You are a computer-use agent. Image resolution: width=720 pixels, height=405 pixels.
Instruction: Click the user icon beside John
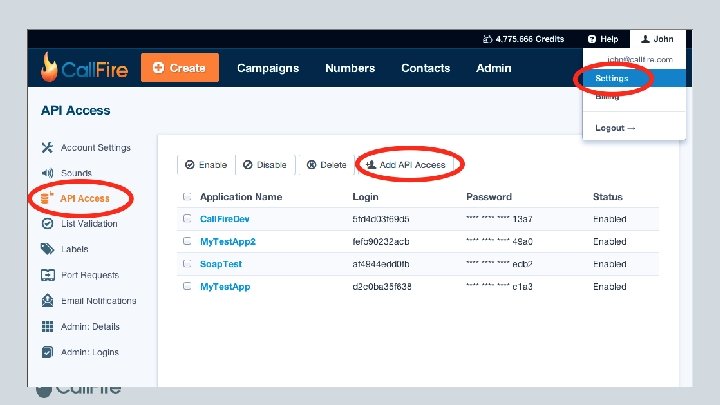(645, 39)
